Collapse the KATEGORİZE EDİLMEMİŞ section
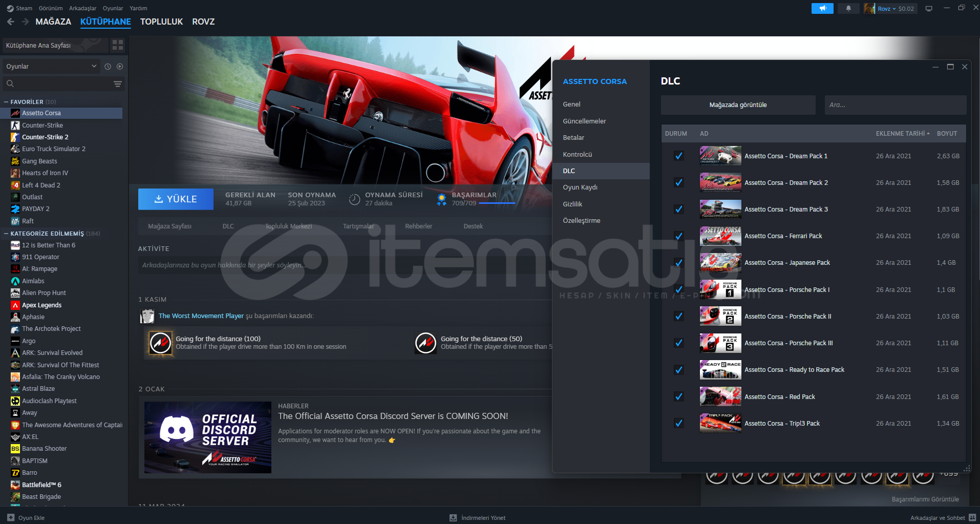Viewport: 980px width, 524px height. click(x=6, y=234)
